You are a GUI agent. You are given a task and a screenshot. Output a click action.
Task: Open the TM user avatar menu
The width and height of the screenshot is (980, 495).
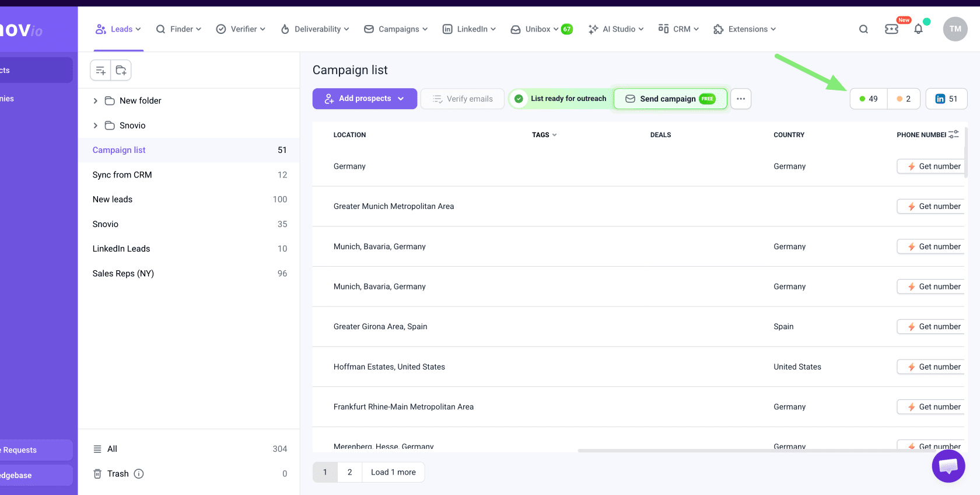point(955,29)
